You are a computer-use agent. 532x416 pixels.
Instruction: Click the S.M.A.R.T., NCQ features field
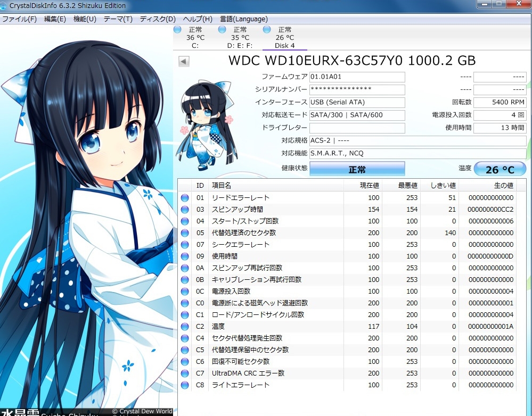[418, 154]
